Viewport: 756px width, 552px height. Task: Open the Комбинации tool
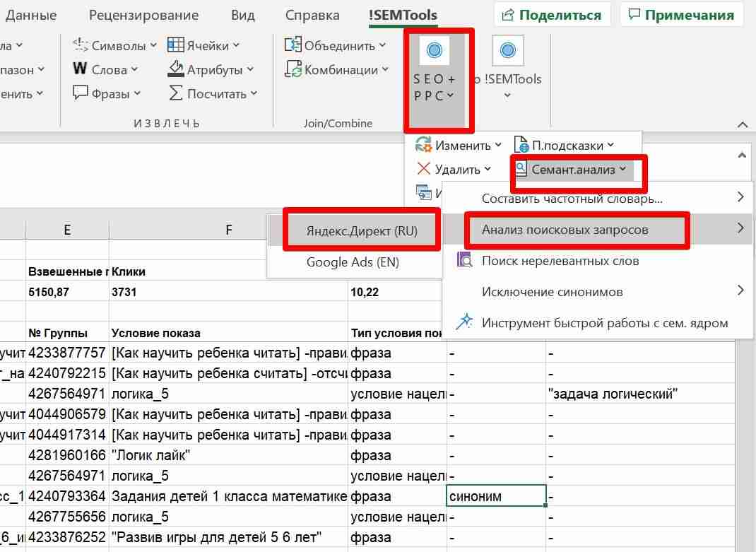point(336,70)
